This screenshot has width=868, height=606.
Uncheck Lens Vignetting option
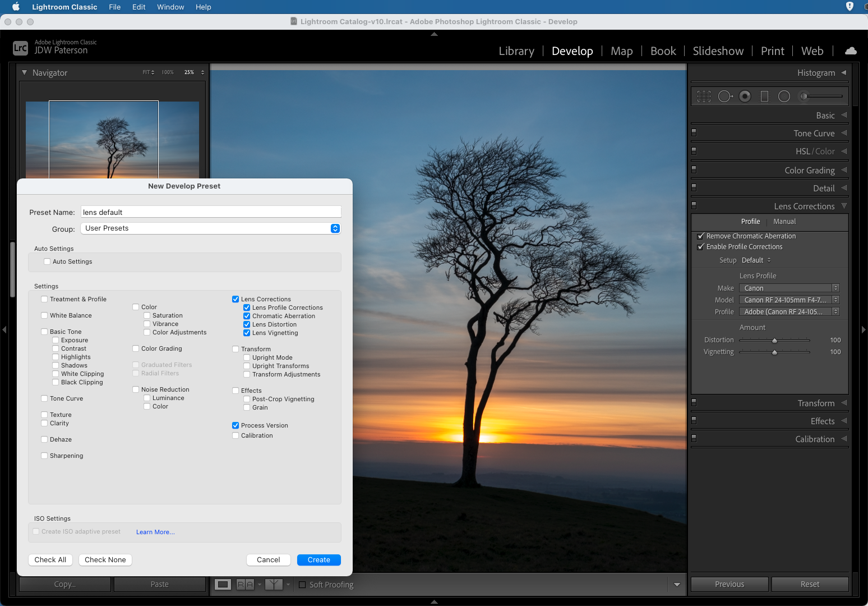click(247, 333)
